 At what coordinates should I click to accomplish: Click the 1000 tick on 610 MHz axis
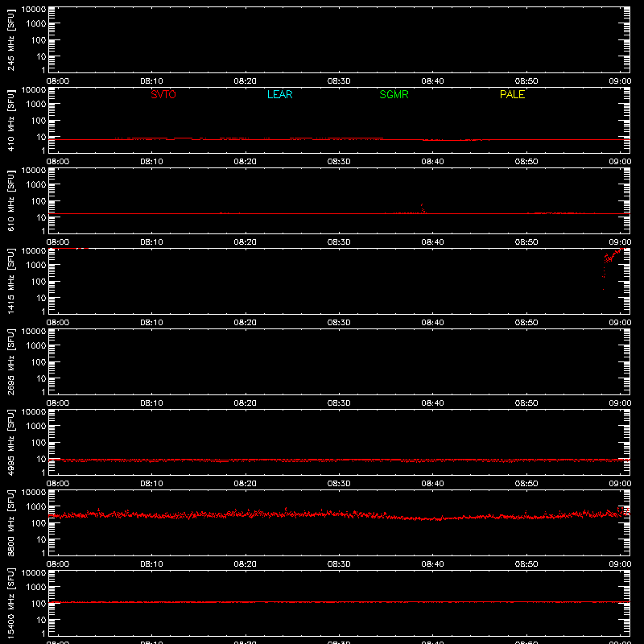tap(36, 185)
